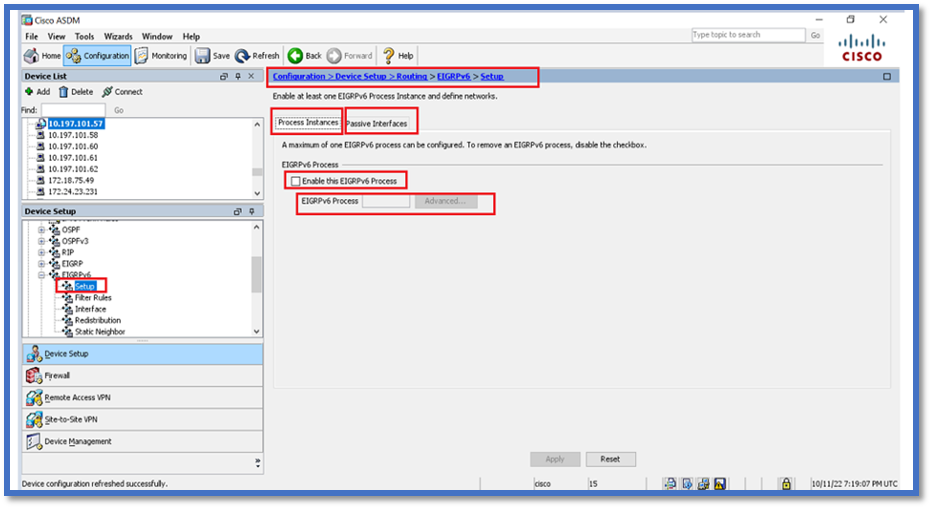Select device 172.18.75.49

coord(71,180)
